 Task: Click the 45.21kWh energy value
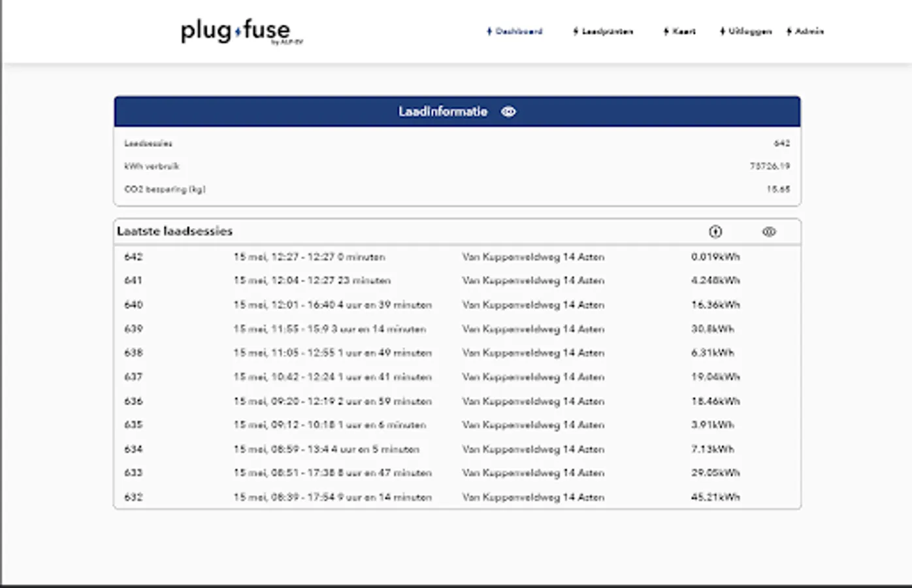[x=715, y=497]
